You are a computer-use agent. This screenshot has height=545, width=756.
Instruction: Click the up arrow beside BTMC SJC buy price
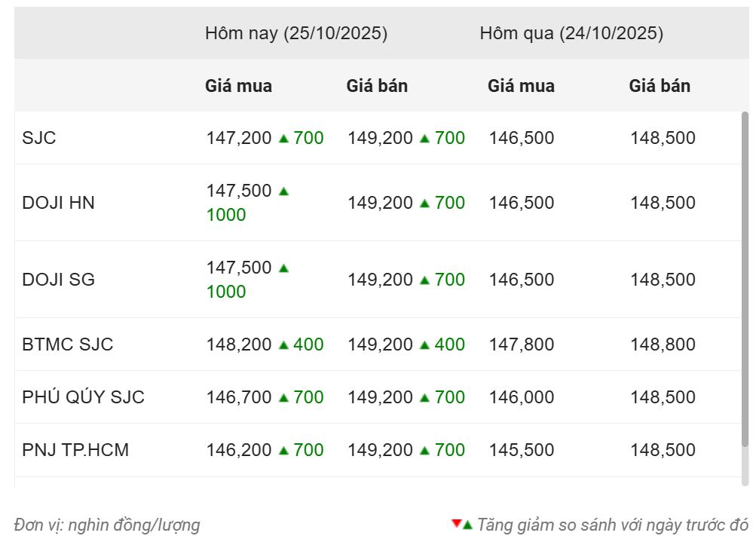click(x=283, y=345)
